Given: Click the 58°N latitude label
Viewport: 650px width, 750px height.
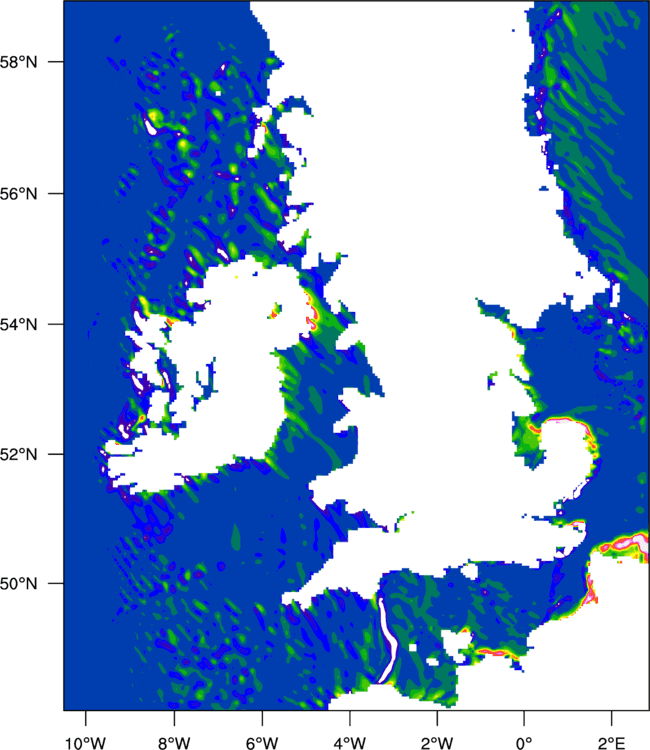Looking at the screenshot, I should point(18,62).
